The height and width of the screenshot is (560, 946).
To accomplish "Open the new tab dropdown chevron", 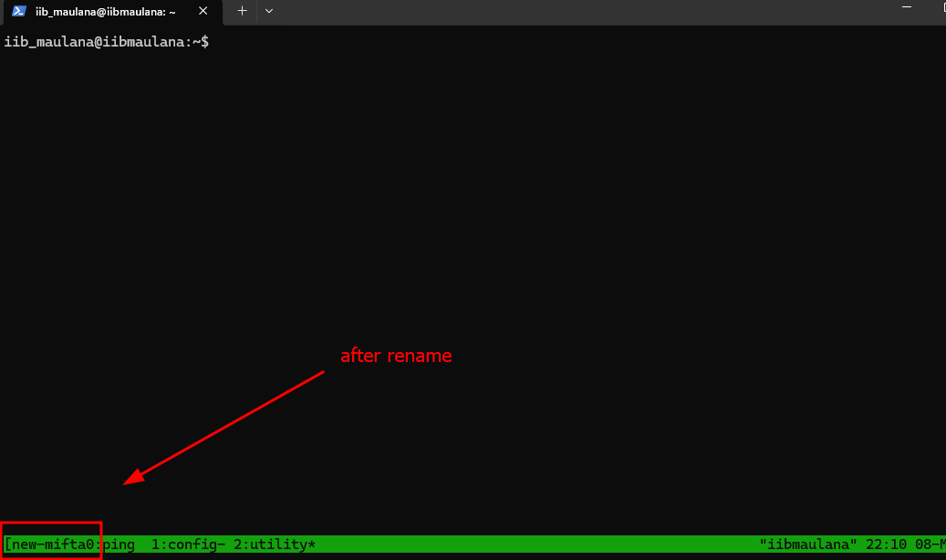I will pyautogui.click(x=267, y=12).
